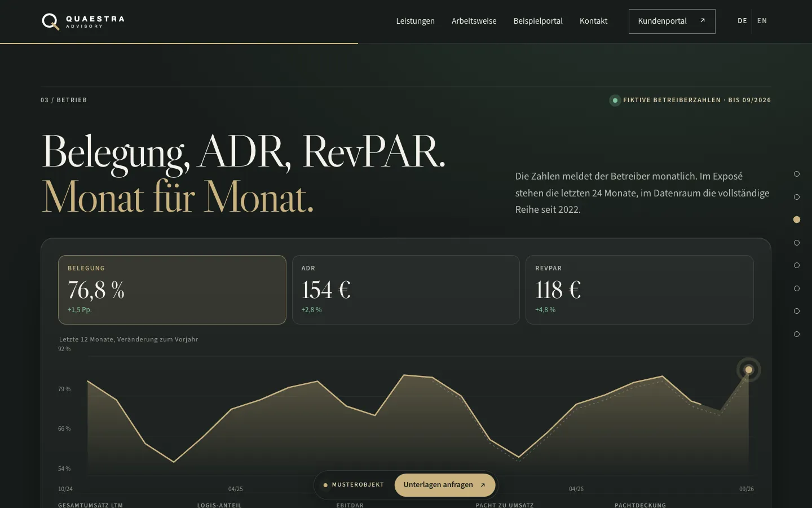
Task: Click the Quaestra Advisory logo
Action: tap(83, 21)
